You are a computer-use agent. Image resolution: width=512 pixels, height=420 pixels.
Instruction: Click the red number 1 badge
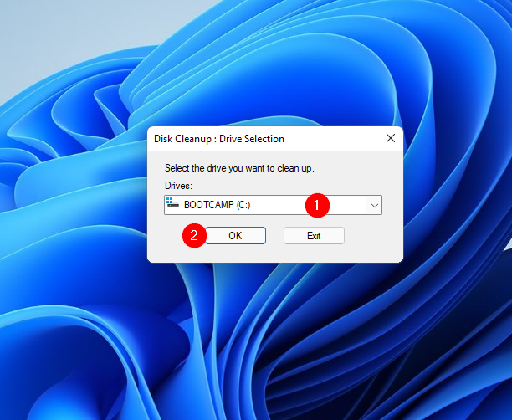316,203
